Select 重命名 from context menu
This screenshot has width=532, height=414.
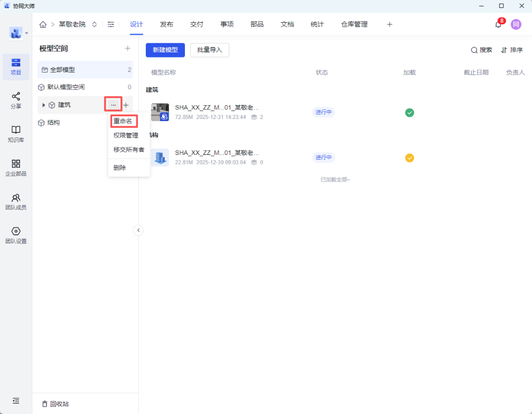point(123,121)
